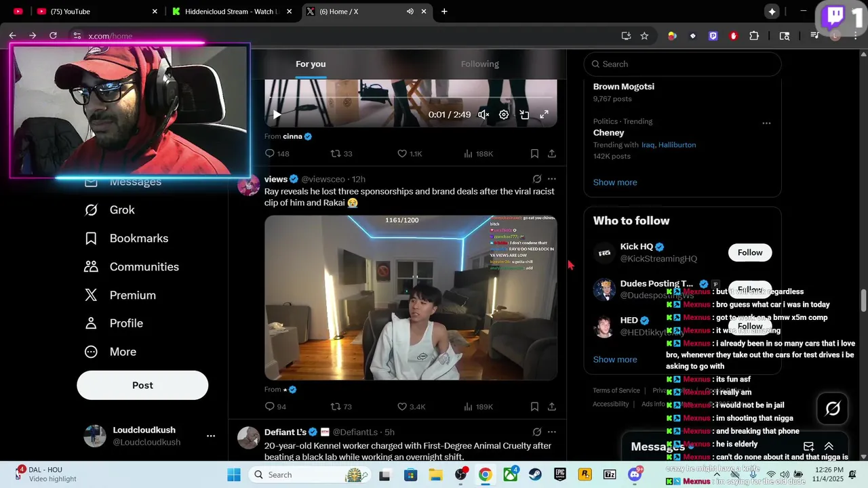Open Chrome three-dot menu

coord(856,36)
